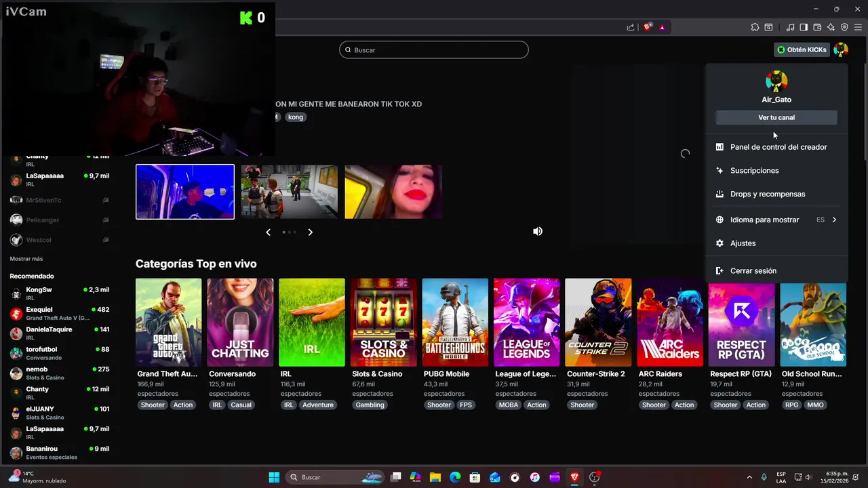Open offline MrStivenTc followed channel
868x488 pixels.
[x=60, y=201]
